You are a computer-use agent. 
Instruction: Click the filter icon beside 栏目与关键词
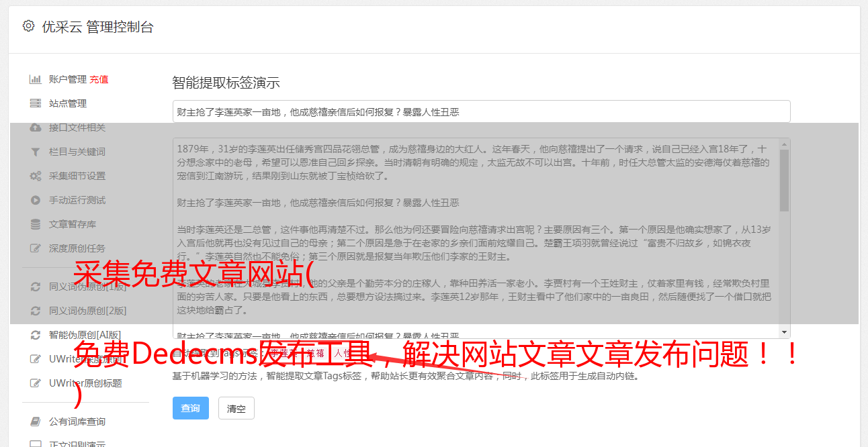[36, 152]
